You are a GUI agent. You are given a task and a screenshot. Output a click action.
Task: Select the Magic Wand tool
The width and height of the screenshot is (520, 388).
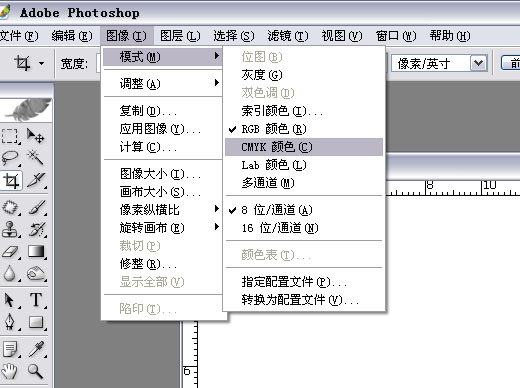(35, 158)
